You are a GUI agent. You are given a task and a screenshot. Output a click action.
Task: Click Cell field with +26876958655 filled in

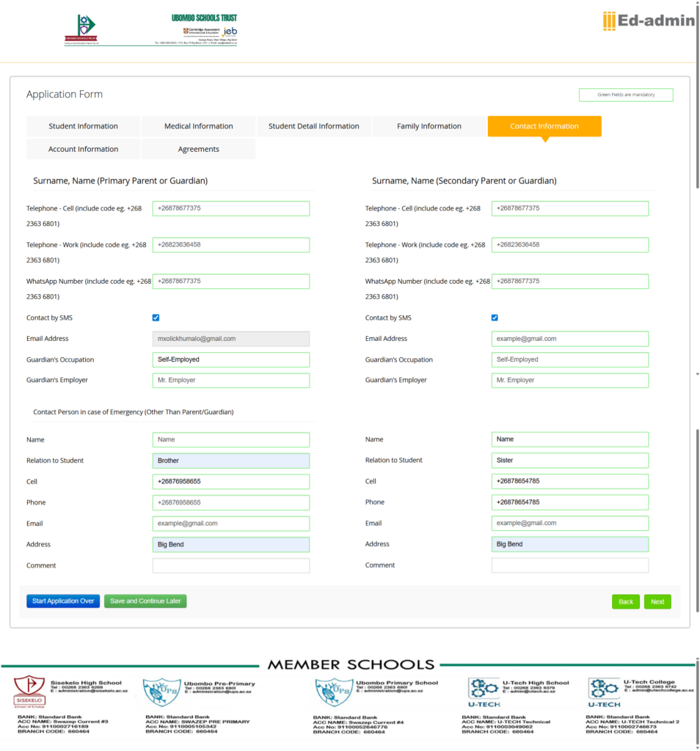(231, 482)
